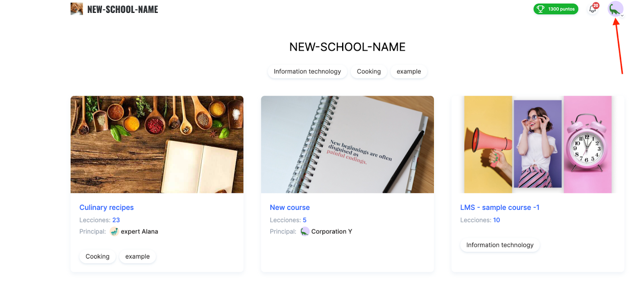Image resolution: width=644 pixels, height=286 pixels.
Task: Select the example category filter at top
Action: pos(409,72)
